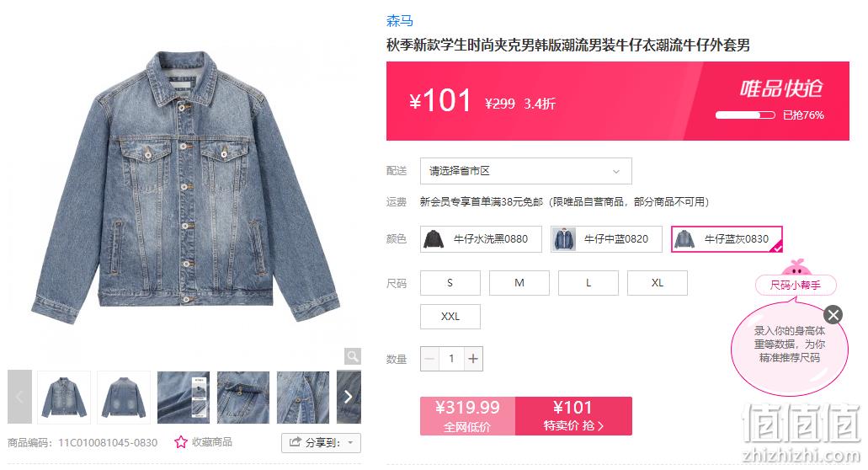Click the ¥101 特卖价 抢 button
Screen dimensions: 868x470
click(573, 416)
